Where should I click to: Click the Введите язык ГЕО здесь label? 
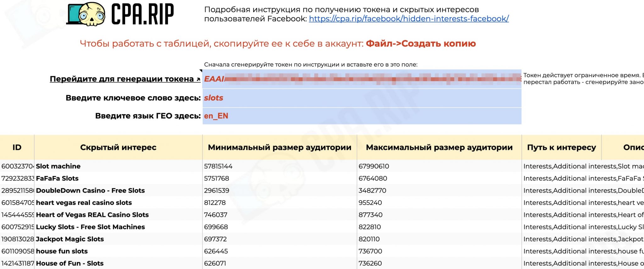point(148,116)
